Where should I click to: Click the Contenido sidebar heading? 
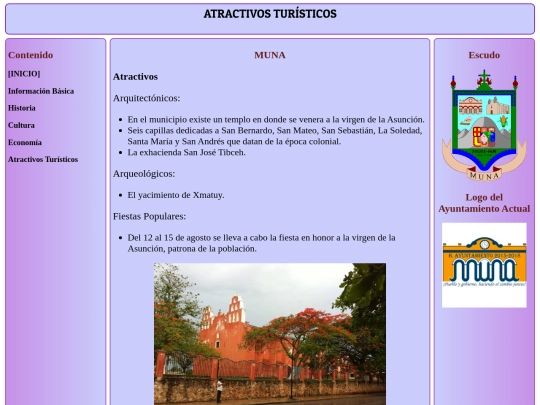click(x=31, y=55)
